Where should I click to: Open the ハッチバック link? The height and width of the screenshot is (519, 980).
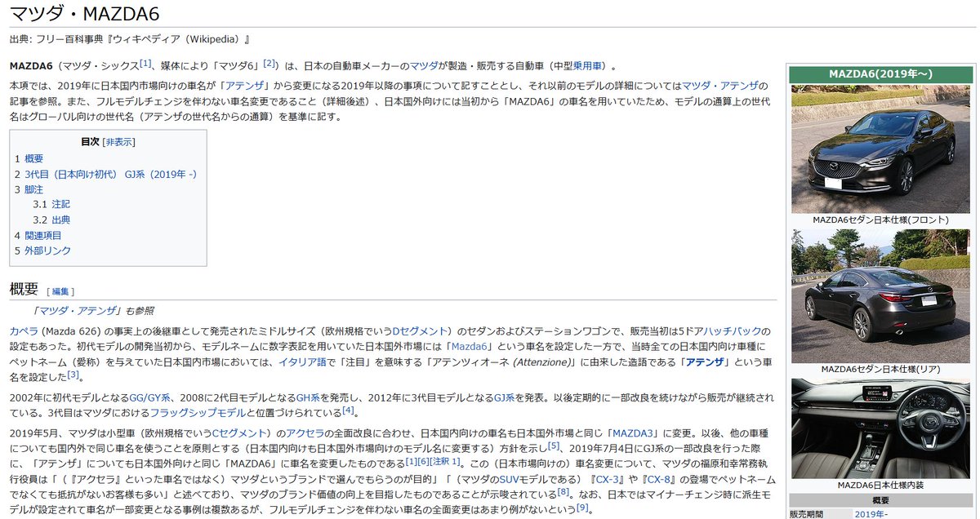pos(733,330)
